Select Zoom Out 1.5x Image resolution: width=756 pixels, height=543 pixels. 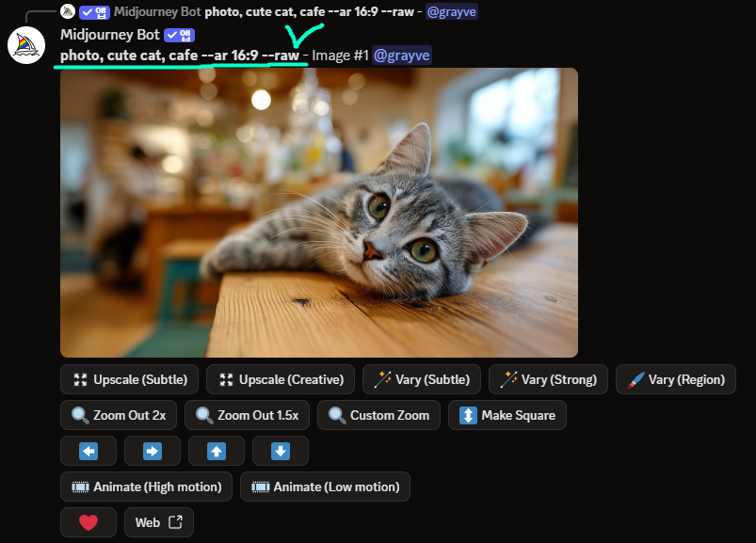point(247,415)
